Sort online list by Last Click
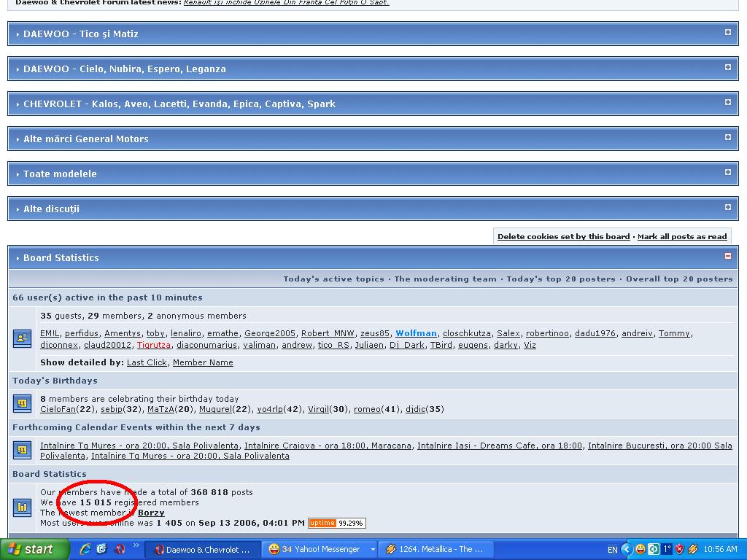 pos(147,362)
